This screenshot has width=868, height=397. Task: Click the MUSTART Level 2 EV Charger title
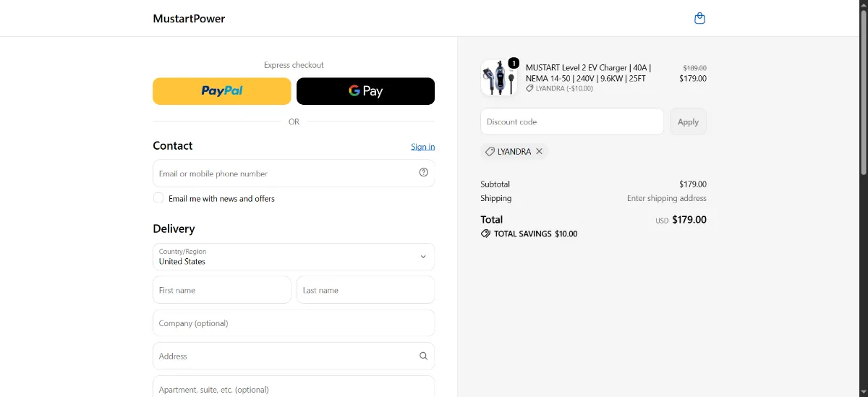pos(589,72)
